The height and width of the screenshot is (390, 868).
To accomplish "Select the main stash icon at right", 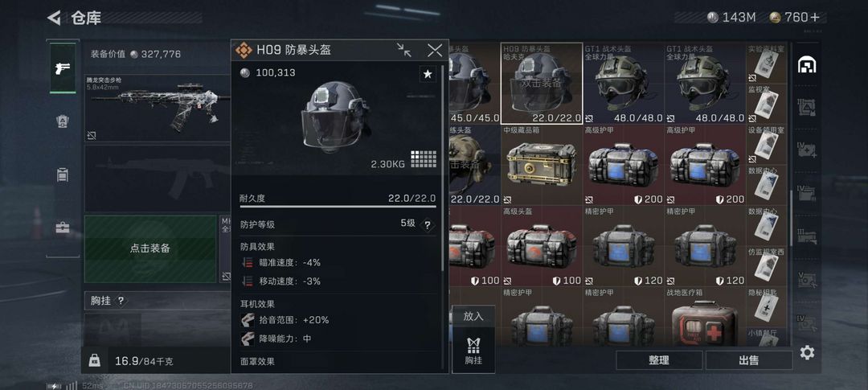I will [x=807, y=65].
